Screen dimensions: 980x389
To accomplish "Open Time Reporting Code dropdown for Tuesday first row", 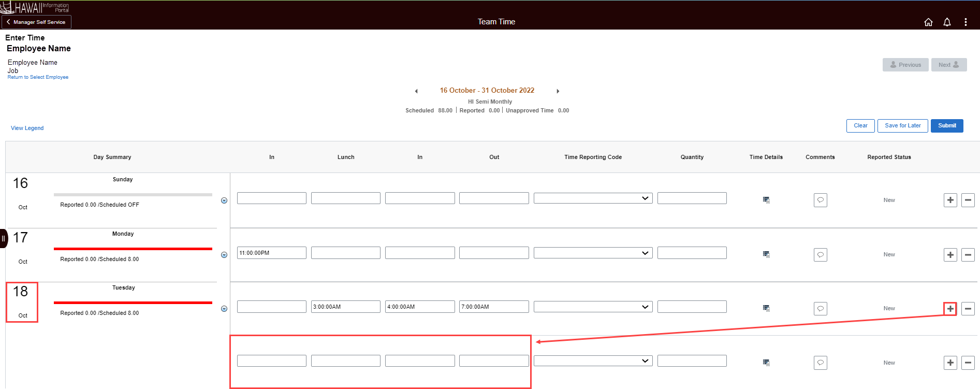I will pyautogui.click(x=593, y=307).
